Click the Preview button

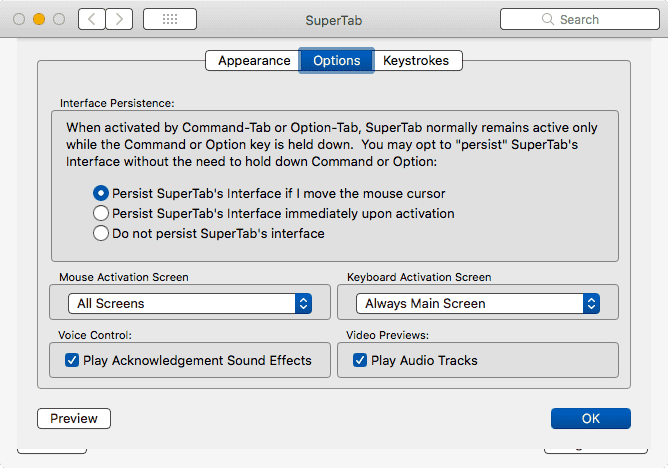click(x=74, y=418)
